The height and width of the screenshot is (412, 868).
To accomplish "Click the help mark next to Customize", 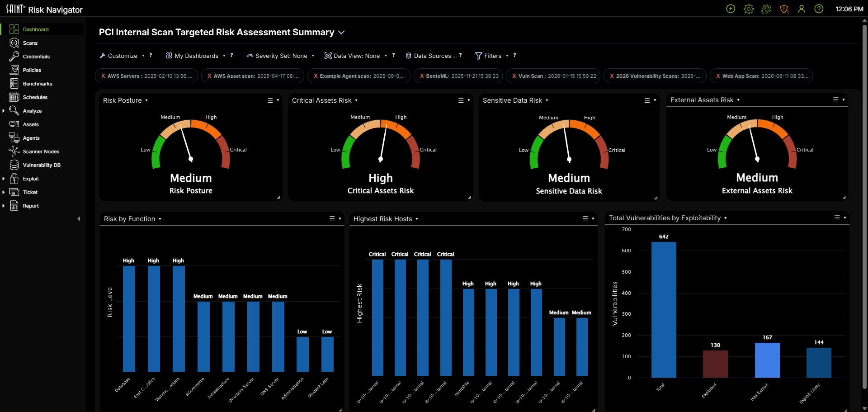I will [151, 55].
